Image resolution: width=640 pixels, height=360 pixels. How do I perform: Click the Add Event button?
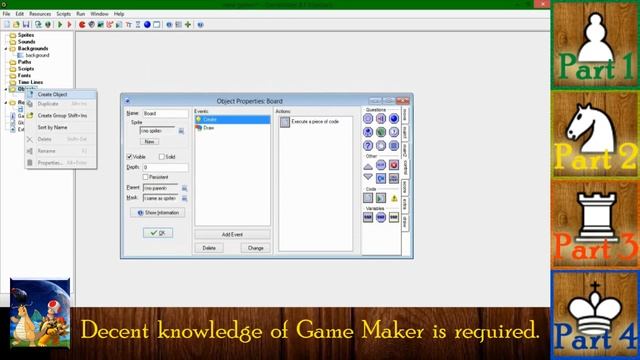pyautogui.click(x=232, y=234)
